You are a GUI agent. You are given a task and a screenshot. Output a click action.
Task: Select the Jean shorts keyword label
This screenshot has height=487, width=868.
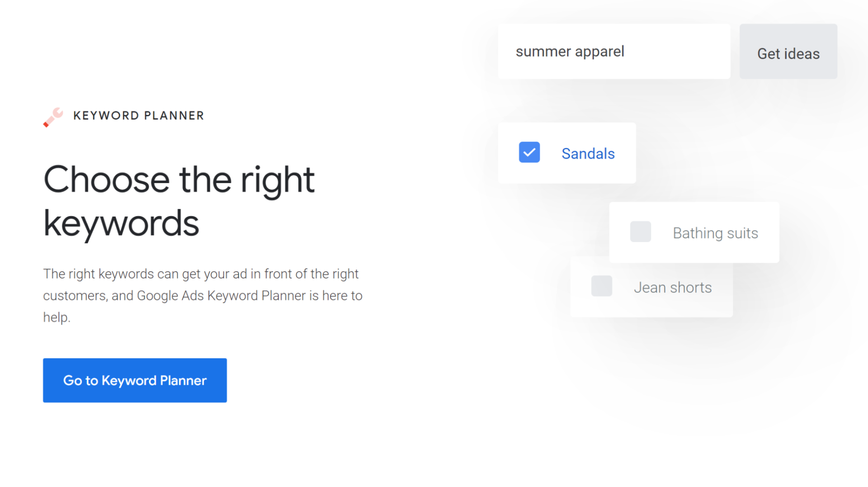673,288
